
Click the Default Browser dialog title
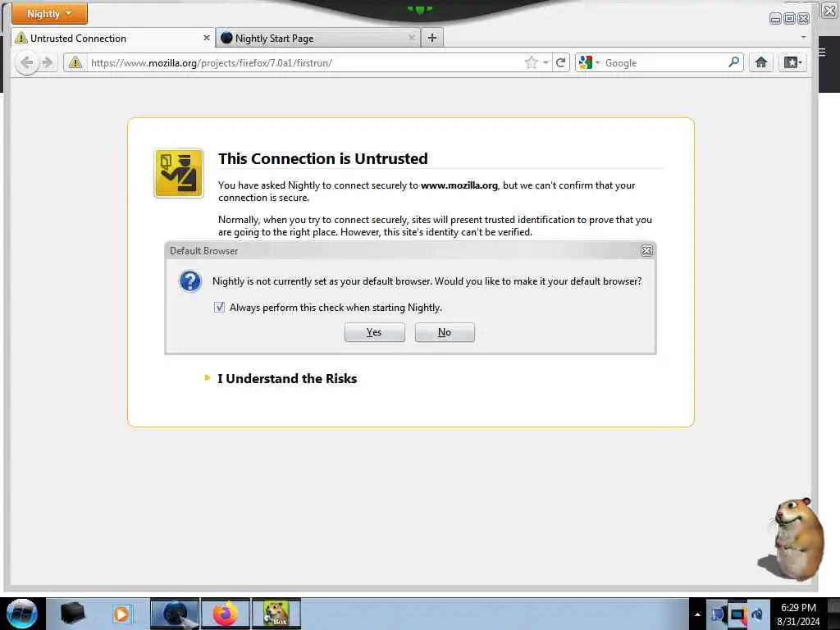tap(203, 251)
